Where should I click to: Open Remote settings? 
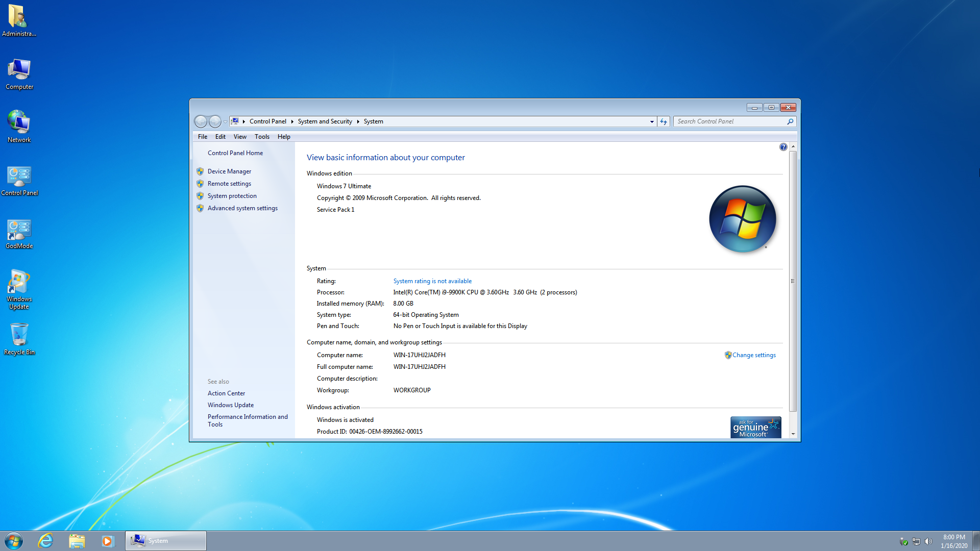(x=229, y=184)
